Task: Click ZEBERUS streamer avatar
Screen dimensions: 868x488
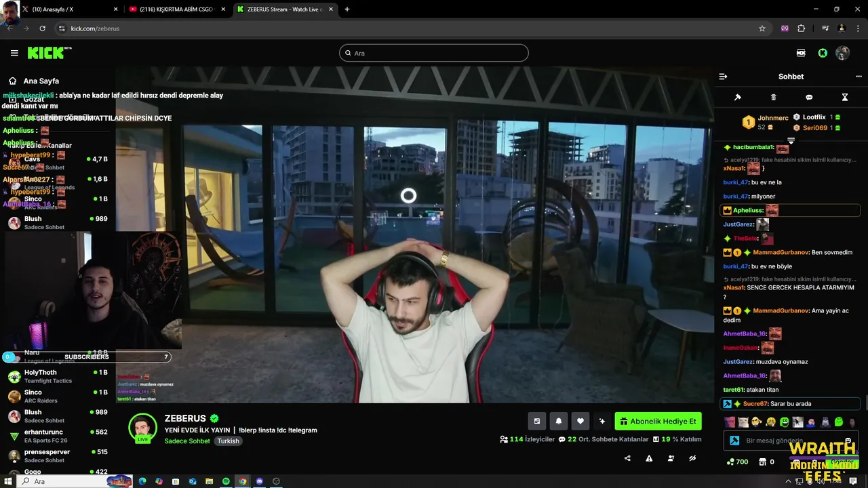Action: coord(143,428)
